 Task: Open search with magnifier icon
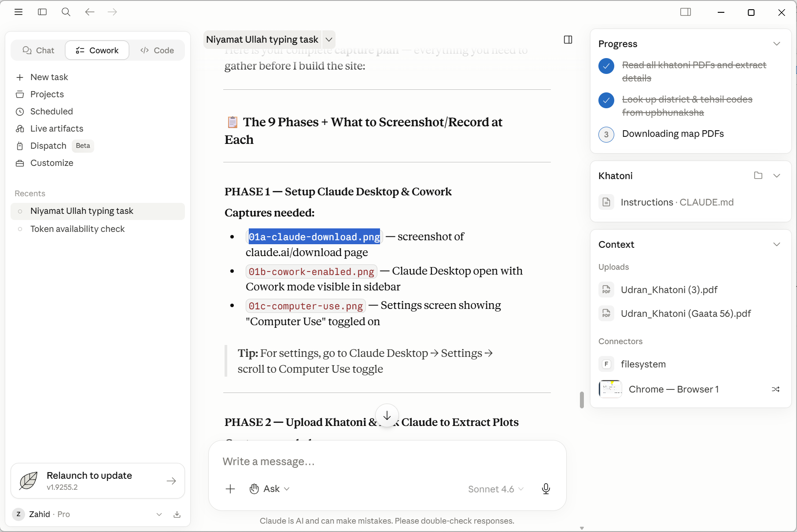(x=66, y=12)
